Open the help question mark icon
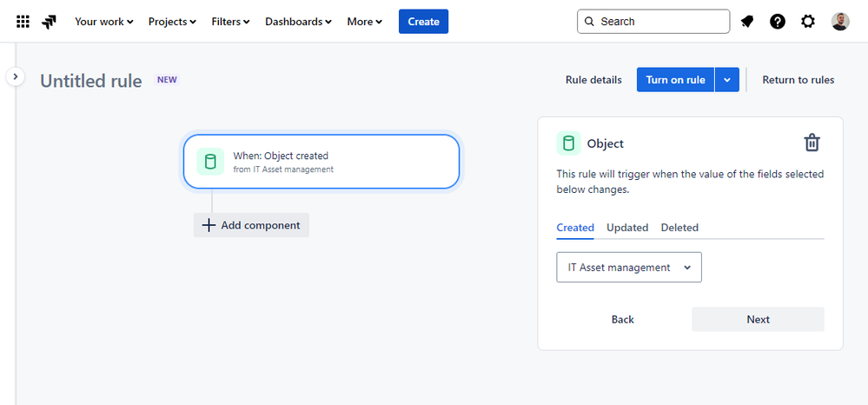This screenshot has width=868, height=405. (778, 22)
